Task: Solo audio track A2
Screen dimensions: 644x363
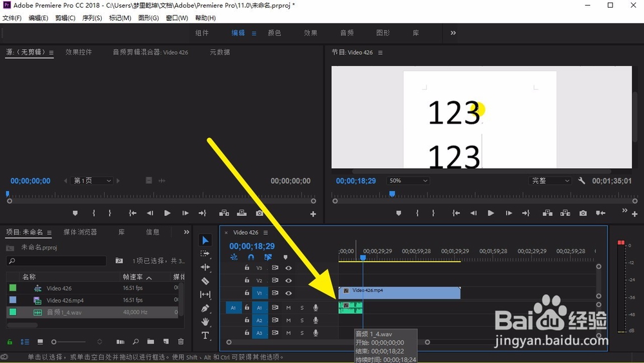Action: click(x=302, y=320)
